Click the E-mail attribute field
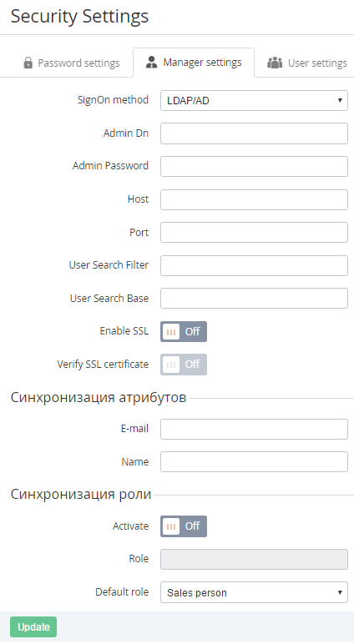This screenshot has width=354, height=644. (254, 430)
